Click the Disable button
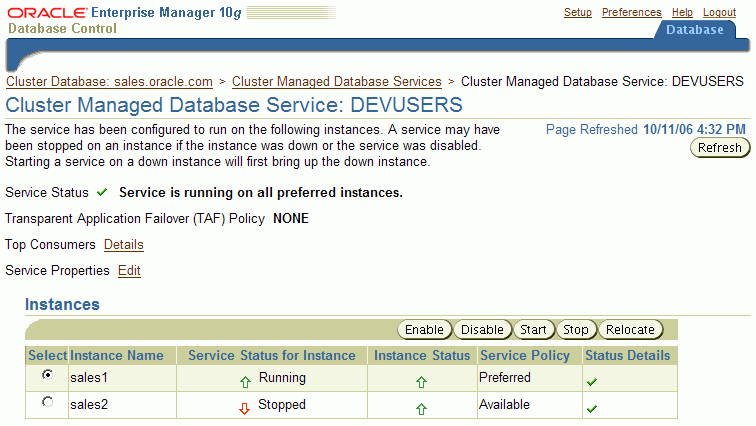Image resolution: width=756 pixels, height=426 pixels. click(x=482, y=330)
